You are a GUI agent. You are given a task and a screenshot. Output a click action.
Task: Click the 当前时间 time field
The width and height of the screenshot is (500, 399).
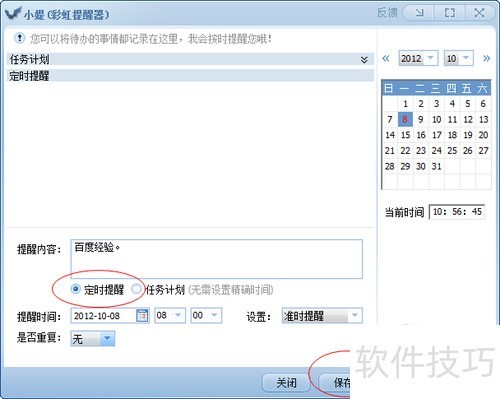pyautogui.click(x=457, y=211)
